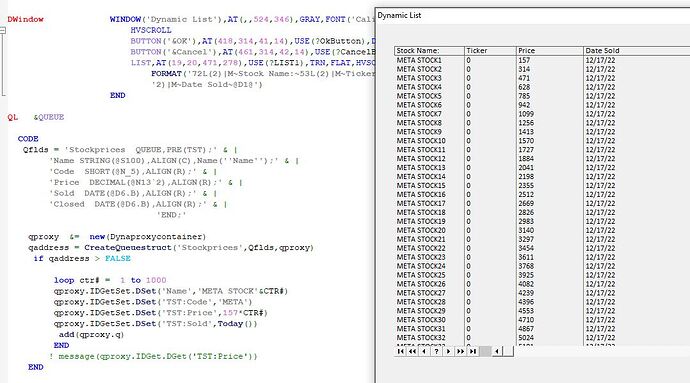Click the FALSE keyword in the if statement
Image resolution: width=690 pixels, height=383 pixels.
[x=117, y=258]
